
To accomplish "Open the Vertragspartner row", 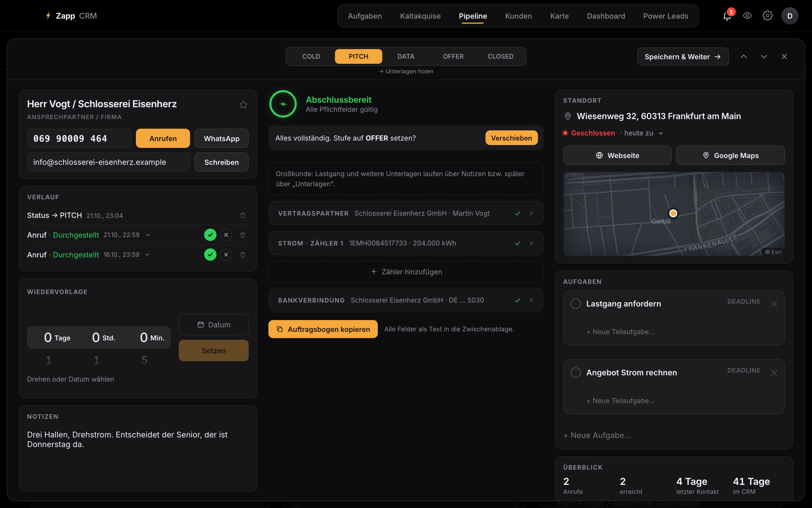I will coord(406,213).
